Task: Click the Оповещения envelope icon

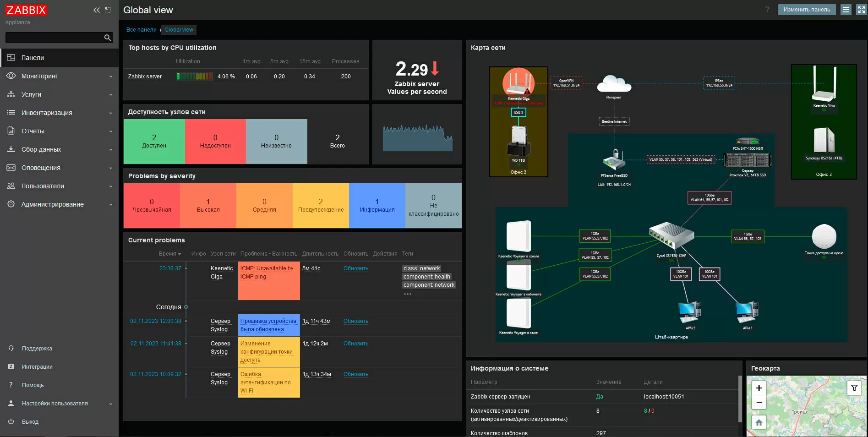Action: tap(11, 168)
